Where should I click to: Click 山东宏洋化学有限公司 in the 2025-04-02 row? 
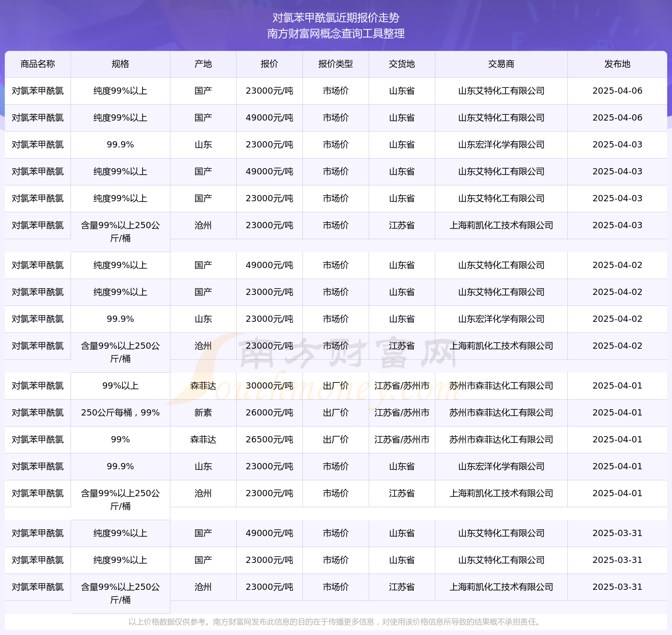click(501, 319)
